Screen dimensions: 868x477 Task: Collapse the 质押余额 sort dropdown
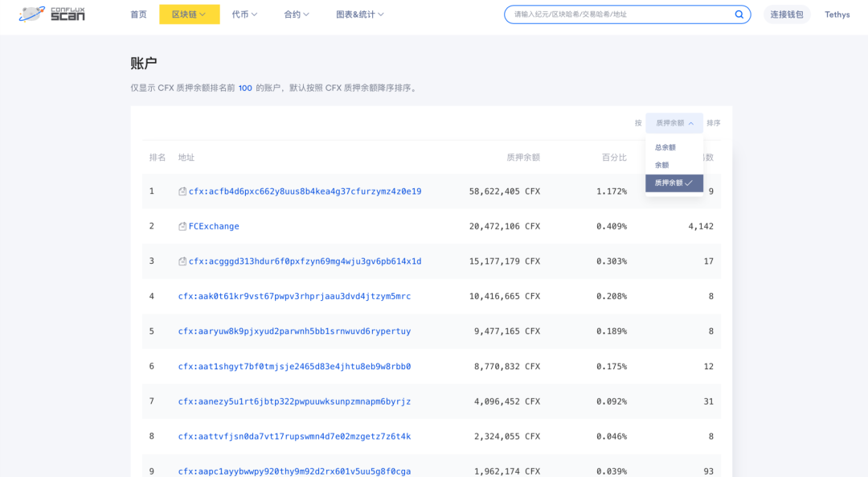pos(674,123)
